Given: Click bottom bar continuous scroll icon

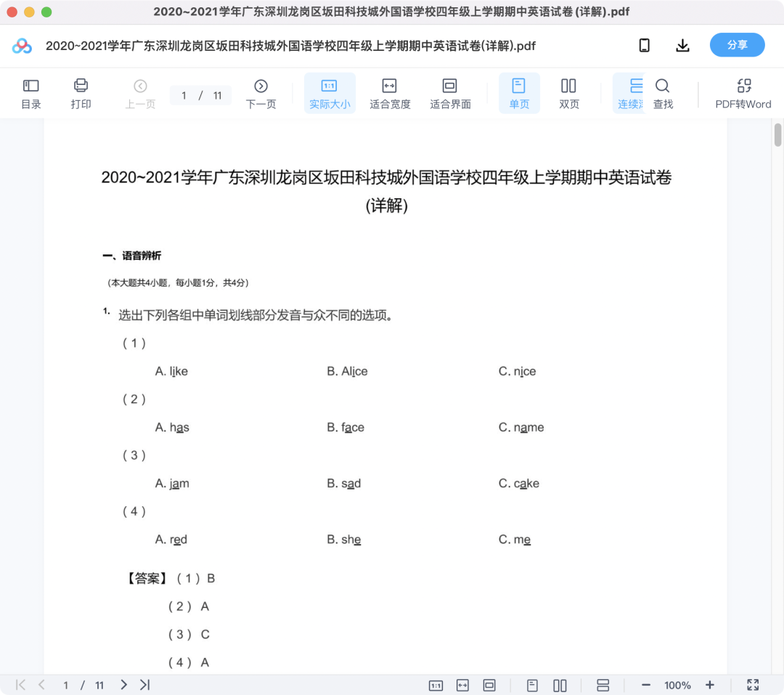Looking at the screenshot, I should tap(603, 686).
